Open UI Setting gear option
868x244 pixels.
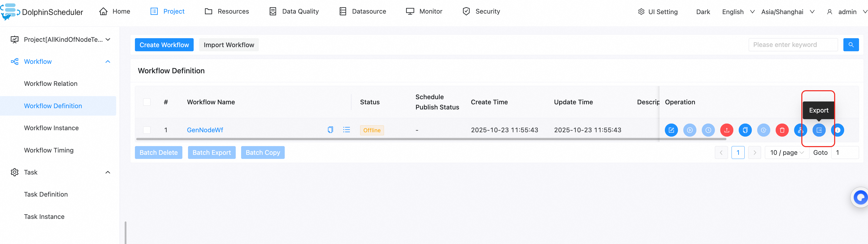coord(658,12)
